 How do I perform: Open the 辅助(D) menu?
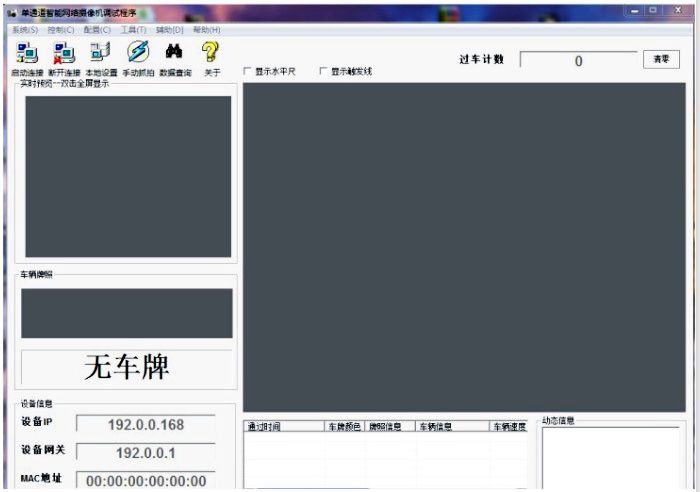coord(170,30)
